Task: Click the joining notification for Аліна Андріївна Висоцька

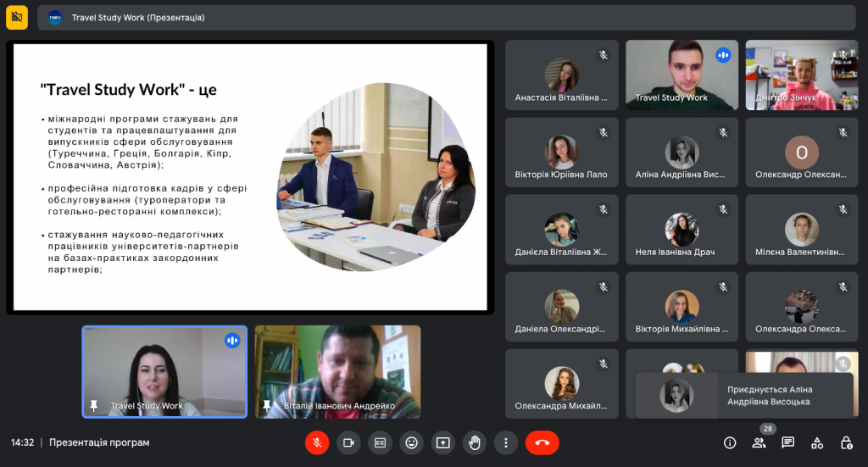Action: click(744, 396)
